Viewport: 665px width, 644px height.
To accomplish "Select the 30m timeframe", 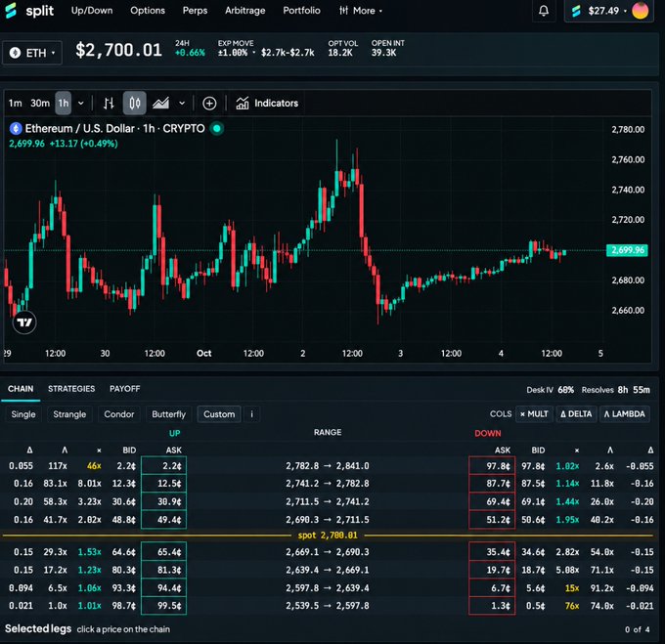I will click(40, 103).
